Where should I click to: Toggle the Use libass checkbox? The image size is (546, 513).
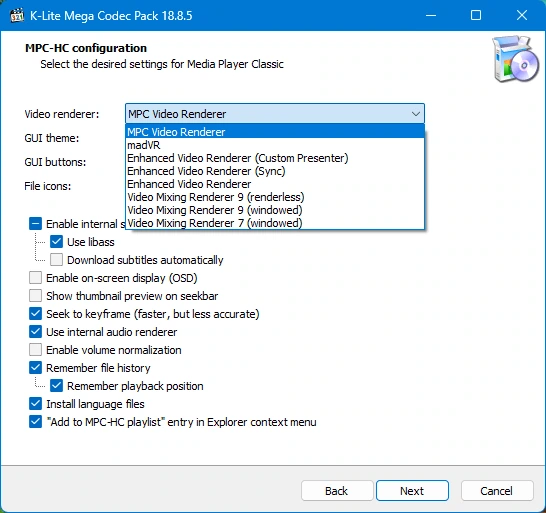pyautogui.click(x=56, y=242)
